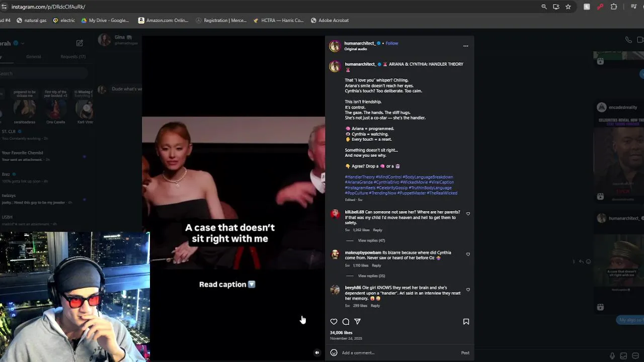View site information icon left of the URL
Viewport: 644px width, 362px height.
4,7
